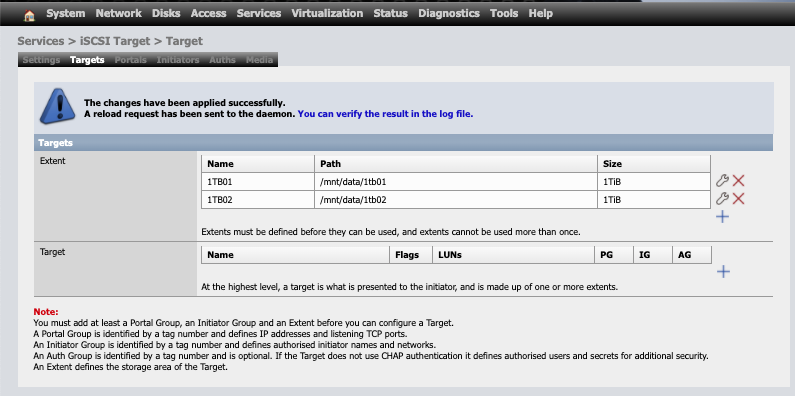The width and height of the screenshot is (795, 396).
Task: Edit the 1TB01 extent with wrench icon
Action: click(722, 181)
